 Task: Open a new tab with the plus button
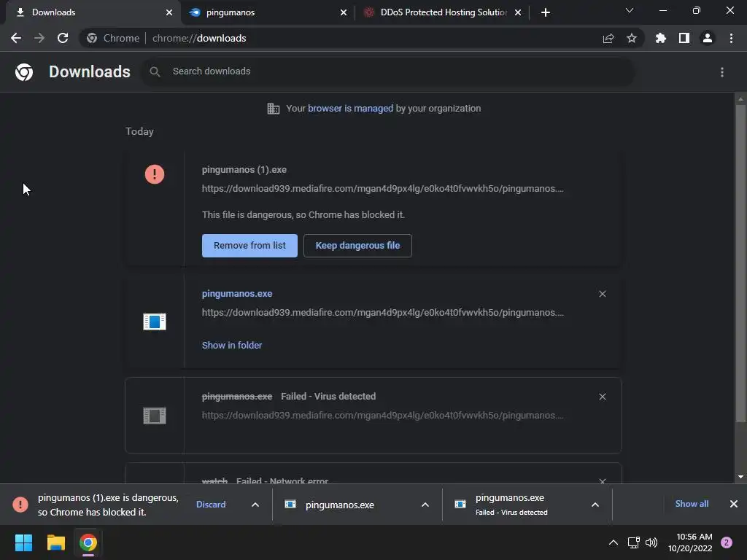pos(546,12)
